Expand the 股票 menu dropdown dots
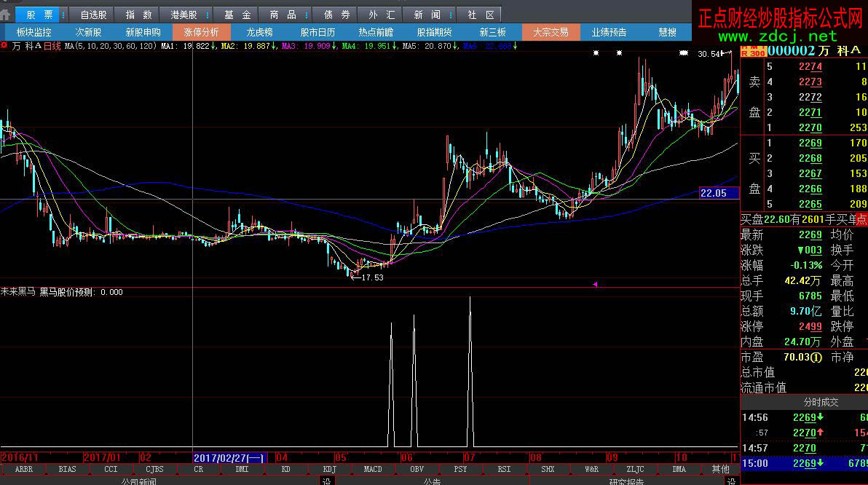 click(63, 15)
